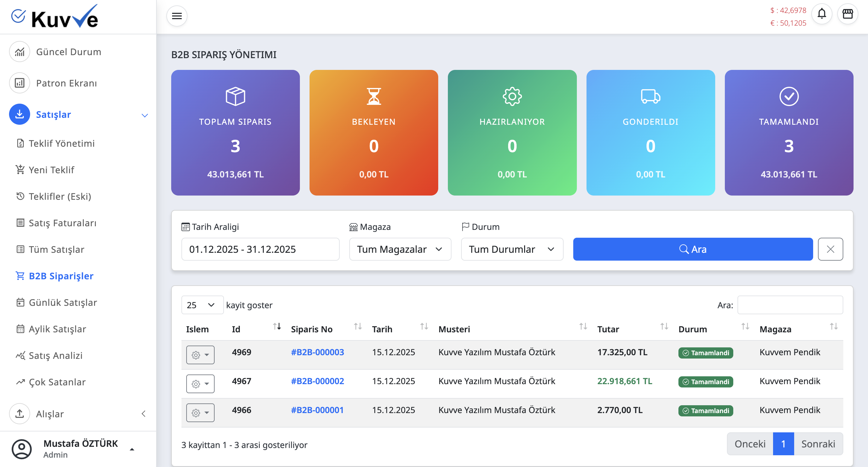Image resolution: width=868 pixels, height=467 pixels.
Task: Go to Teklif Yönetimi from sidebar
Action: tap(62, 143)
